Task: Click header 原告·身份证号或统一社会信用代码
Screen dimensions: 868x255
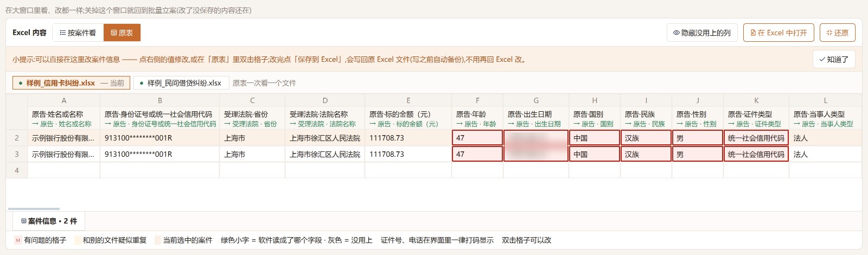Action: [160, 119]
